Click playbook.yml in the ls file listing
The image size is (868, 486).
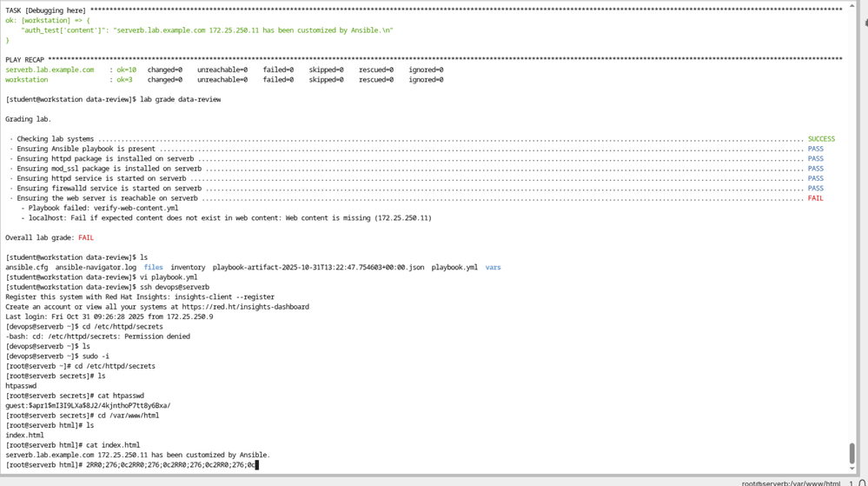[x=454, y=268]
